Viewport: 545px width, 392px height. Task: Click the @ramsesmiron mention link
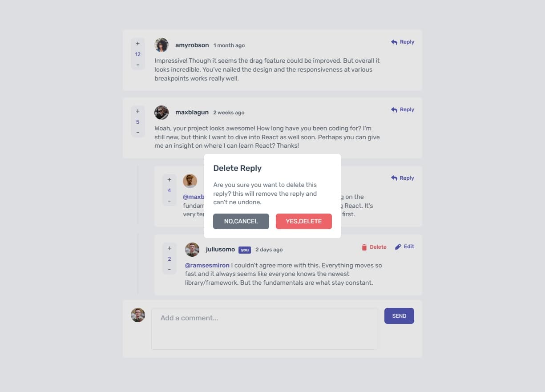207,265
